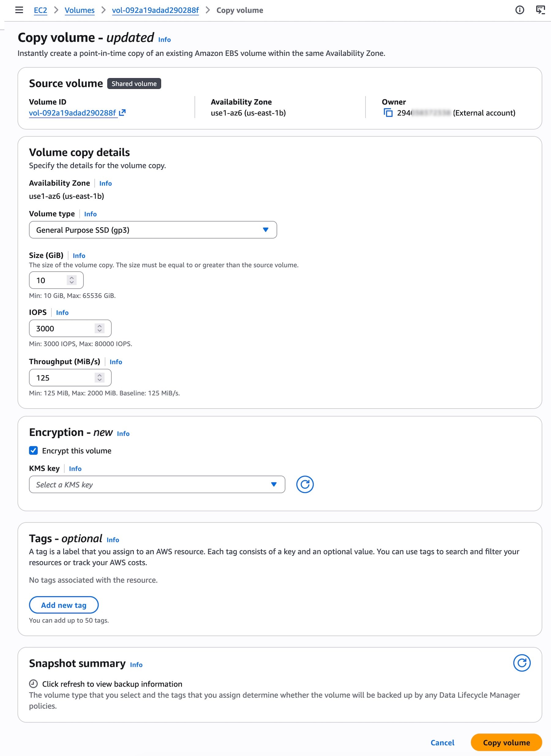Open the hamburger navigation menu
Image resolution: width=551 pixels, height=756 pixels.
click(19, 10)
